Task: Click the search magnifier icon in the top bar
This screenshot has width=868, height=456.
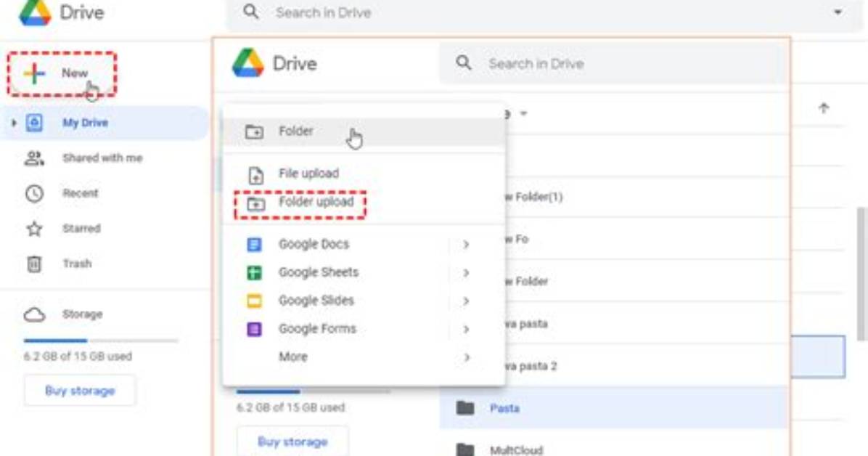Action: pos(251,12)
